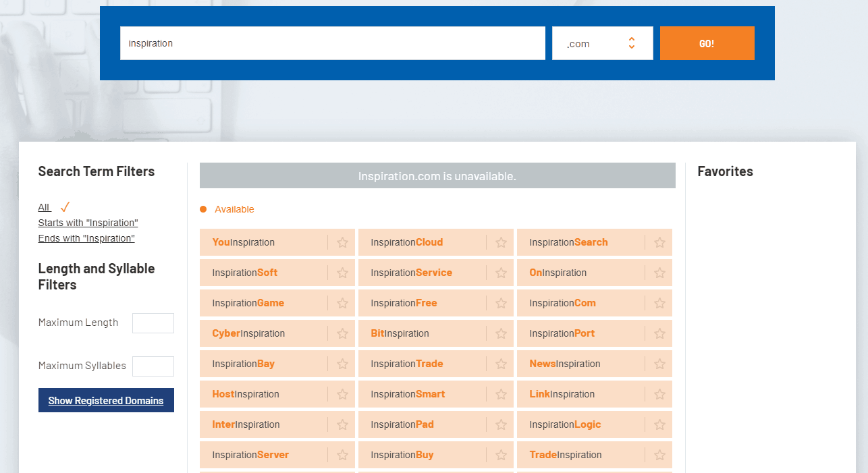The image size is (868, 473).
Task: Click the star beside InspirationSearch
Action: tap(659, 242)
